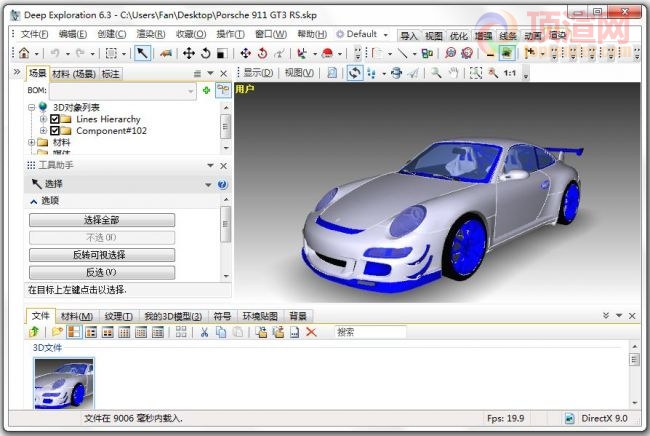Close the 工具助手 panel
650x436 pixels.
[x=224, y=166]
